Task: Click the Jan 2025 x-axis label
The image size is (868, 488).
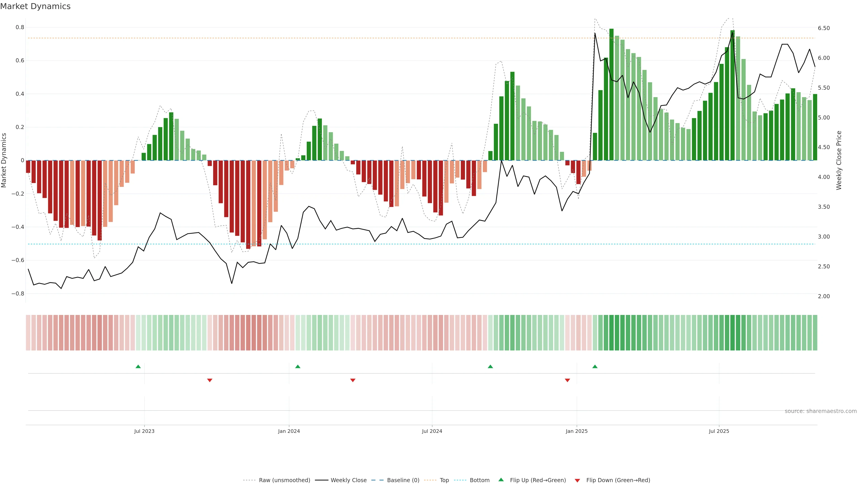Action: (577, 431)
